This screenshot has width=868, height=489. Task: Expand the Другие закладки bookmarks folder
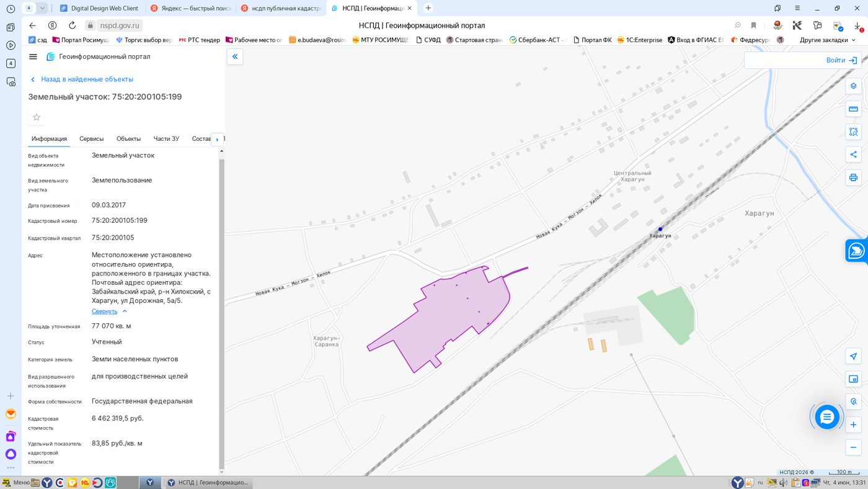point(827,40)
